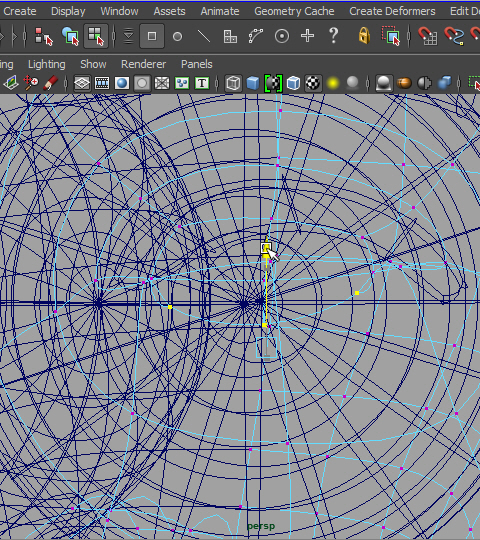480x540 pixels.
Task: Click the gold padlock lock selection icon
Action: pos(364,35)
